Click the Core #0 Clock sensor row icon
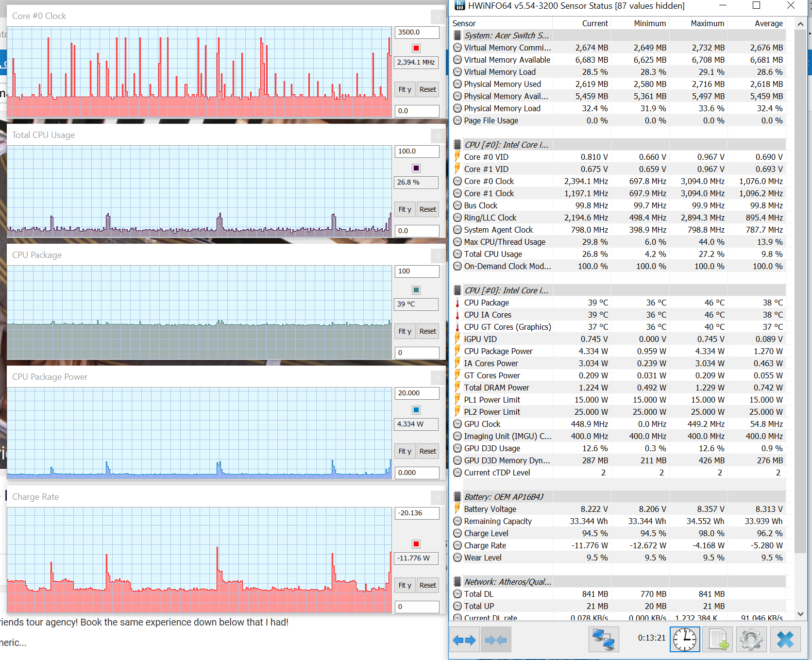812x660 pixels. 457,181
